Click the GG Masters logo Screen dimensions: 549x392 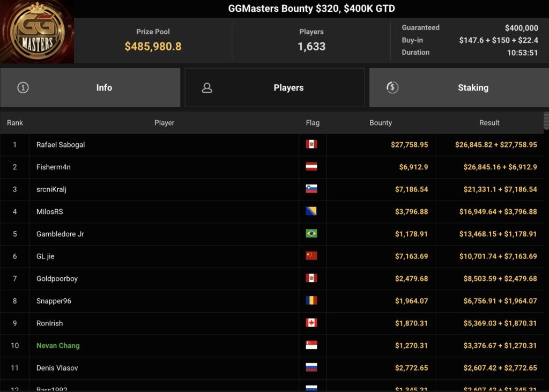click(x=37, y=32)
